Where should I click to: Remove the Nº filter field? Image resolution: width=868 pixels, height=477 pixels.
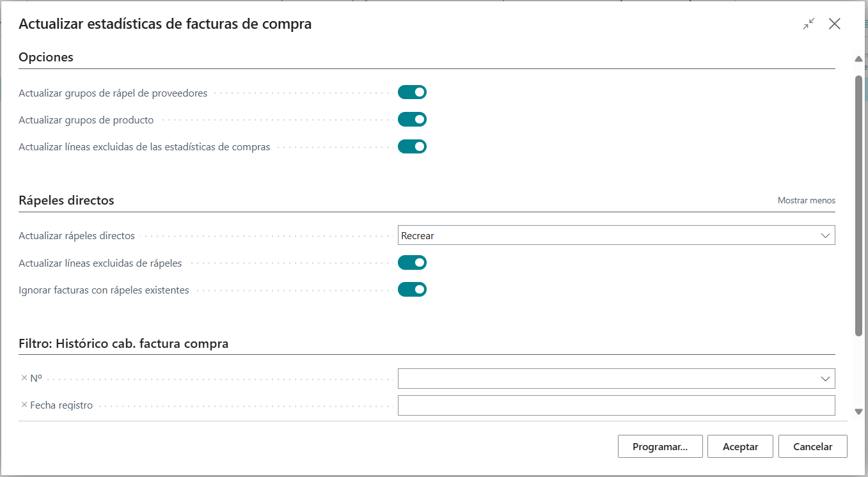[24, 378]
